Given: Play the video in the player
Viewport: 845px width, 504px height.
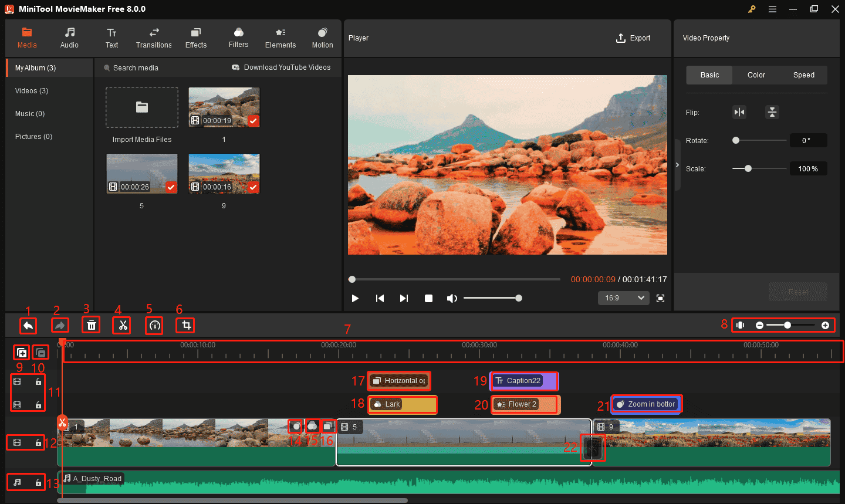Looking at the screenshot, I should tap(355, 299).
